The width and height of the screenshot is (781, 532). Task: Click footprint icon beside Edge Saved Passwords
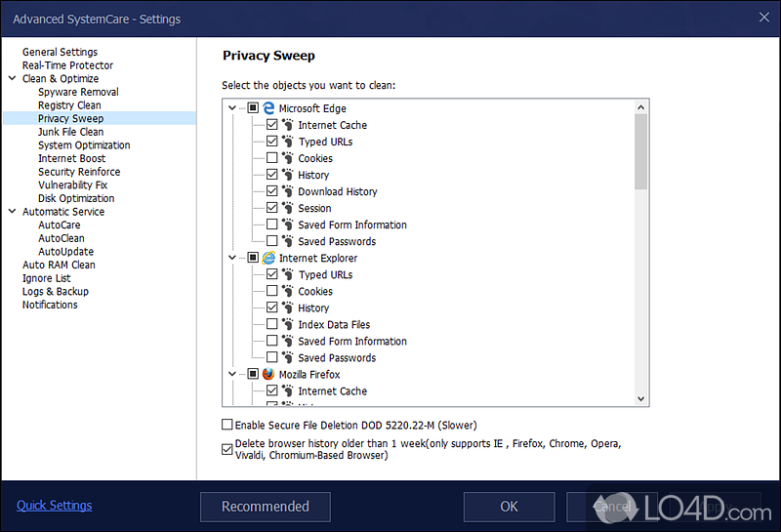tap(288, 241)
